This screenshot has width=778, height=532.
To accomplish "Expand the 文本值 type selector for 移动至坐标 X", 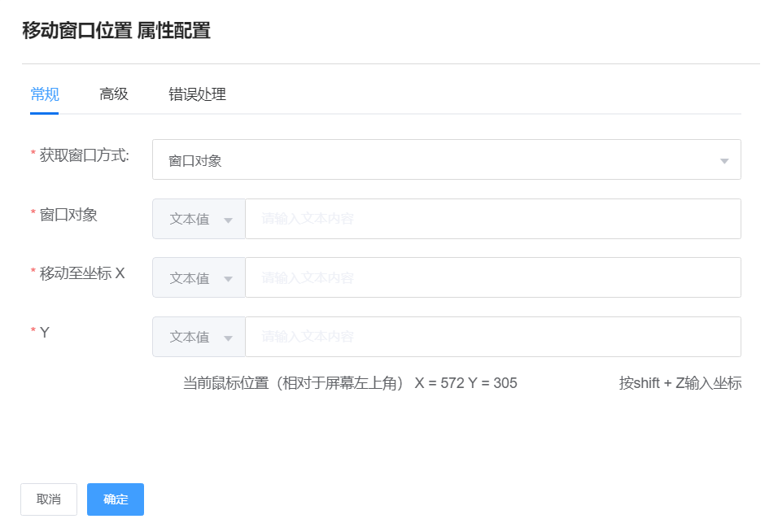I will (199, 278).
